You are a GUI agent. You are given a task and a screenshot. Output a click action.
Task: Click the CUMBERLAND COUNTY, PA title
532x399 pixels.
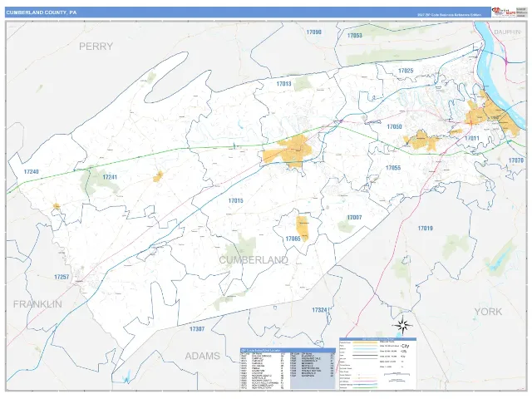point(42,12)
